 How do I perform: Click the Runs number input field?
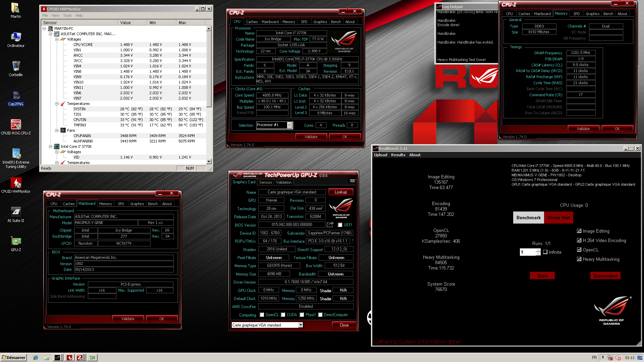(528, 252)
